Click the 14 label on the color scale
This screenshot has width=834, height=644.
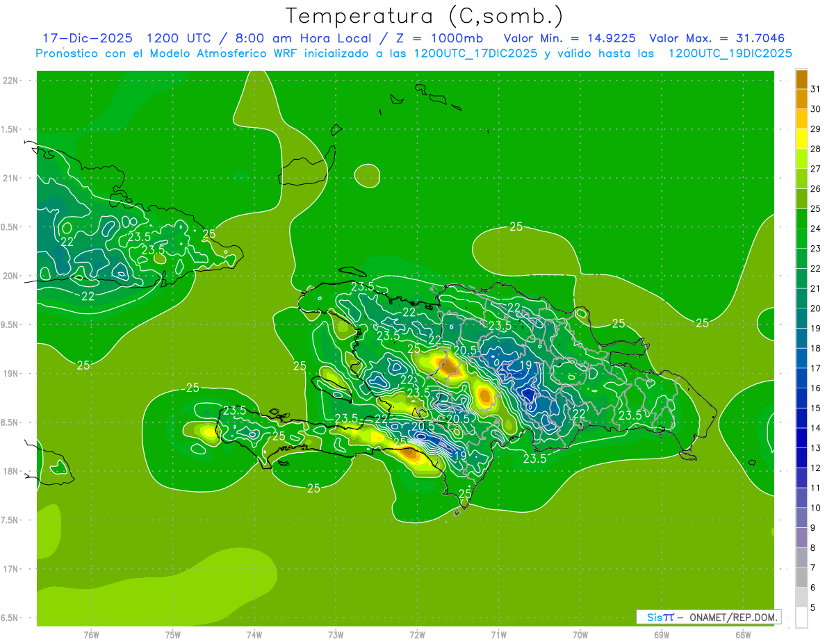point(815,428)
